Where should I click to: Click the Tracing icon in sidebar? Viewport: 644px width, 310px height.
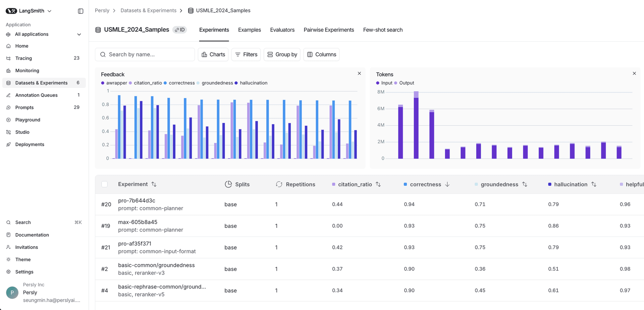point(8,58)
